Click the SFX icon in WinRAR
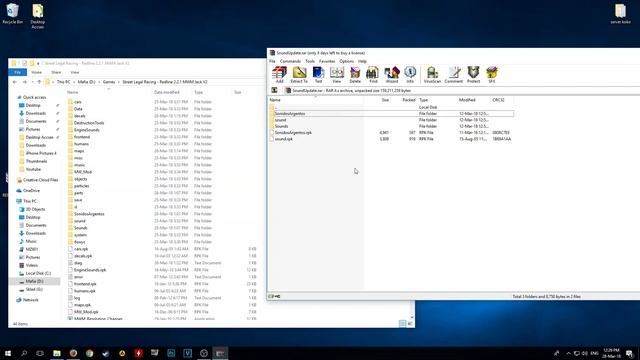640x360 pixels. pos(492,75)
